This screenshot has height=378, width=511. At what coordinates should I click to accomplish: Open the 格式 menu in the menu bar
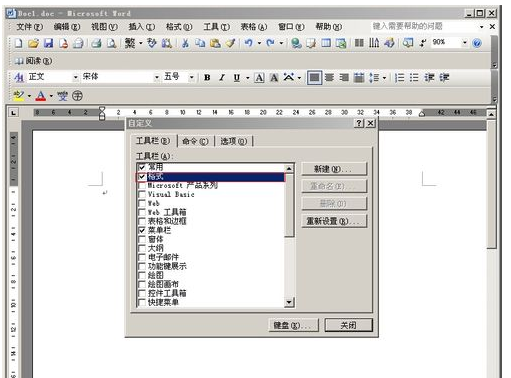tap(179, 27)
